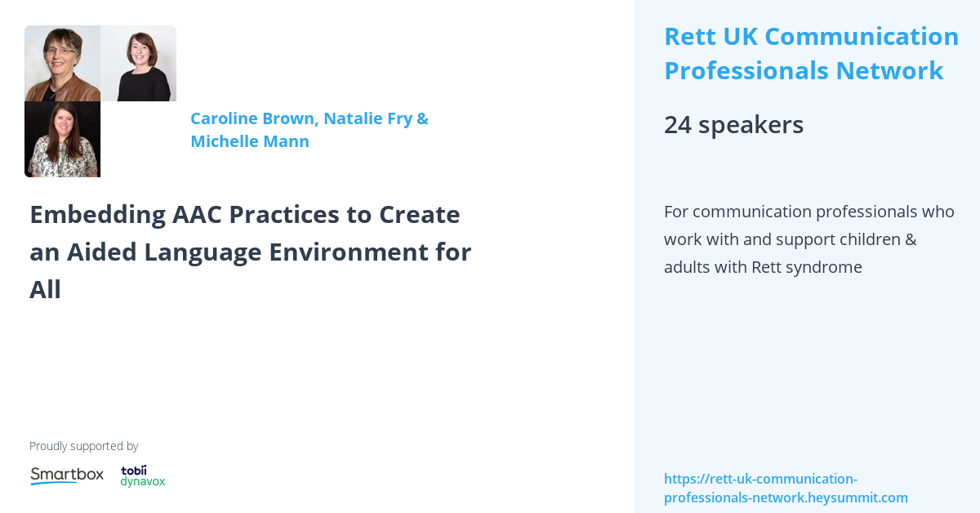This screenshot has height=513, width=980.
Task: Click the dark tobii word in the logo
Action: pos(134,471)
